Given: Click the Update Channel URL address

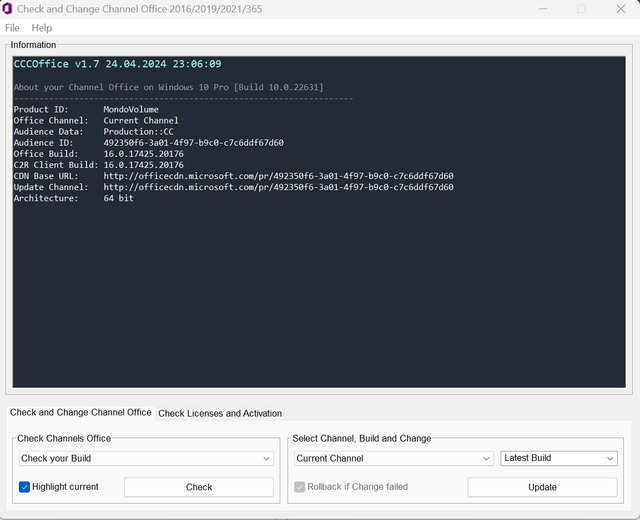Looking at the screenshot, I should pos(278,187).
